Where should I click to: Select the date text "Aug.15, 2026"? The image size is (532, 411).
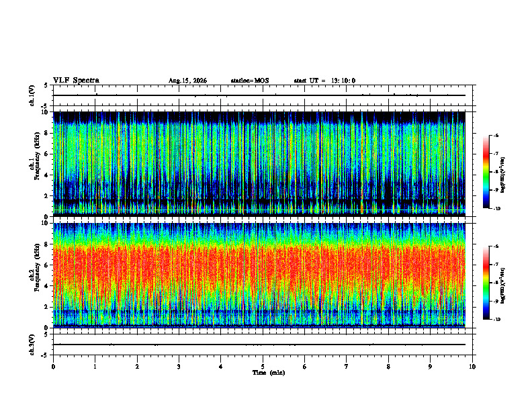point(187,81)
